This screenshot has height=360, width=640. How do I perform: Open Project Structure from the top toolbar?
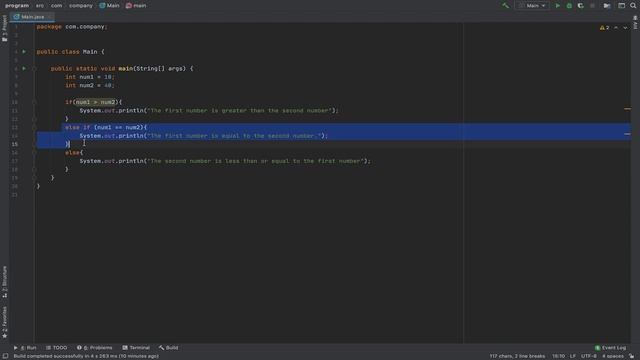click(607, 6)
